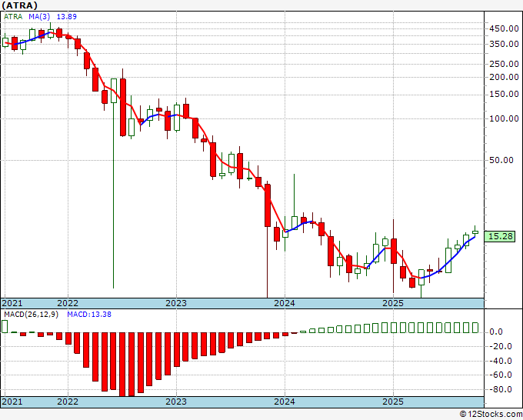Click the 200.00 price axis label

tap(504, 77)
